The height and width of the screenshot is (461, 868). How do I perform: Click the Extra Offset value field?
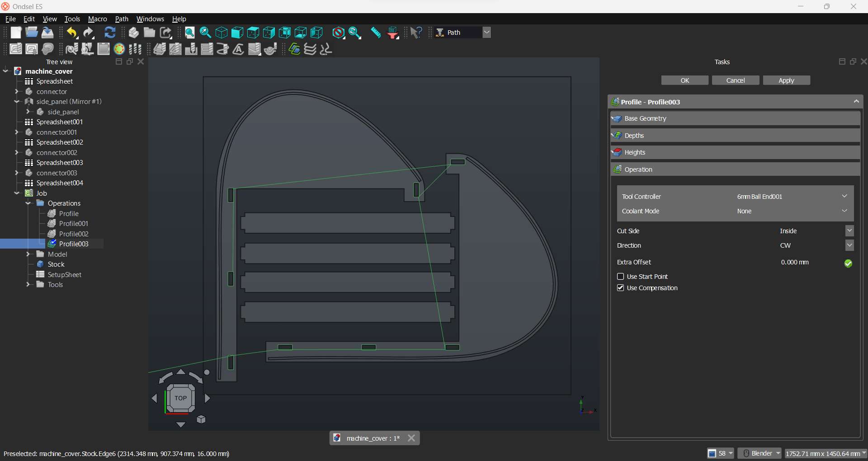pos(795,262)
